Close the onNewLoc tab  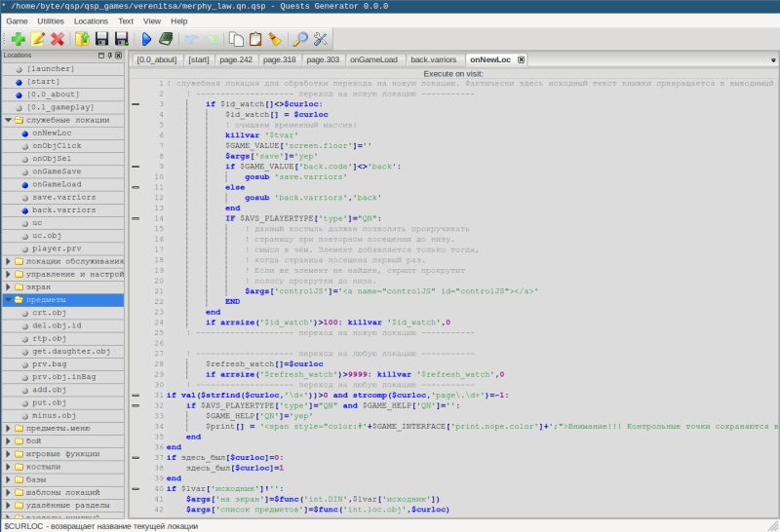(x=521, y=59)
